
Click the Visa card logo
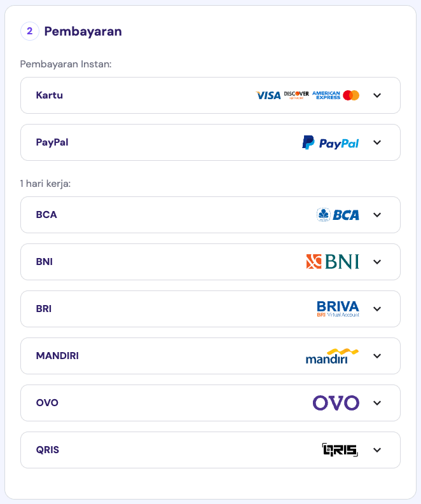268,95
